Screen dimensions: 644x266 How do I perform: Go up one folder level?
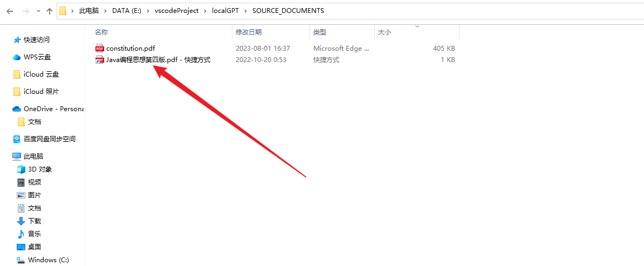[x=50, y=11]
